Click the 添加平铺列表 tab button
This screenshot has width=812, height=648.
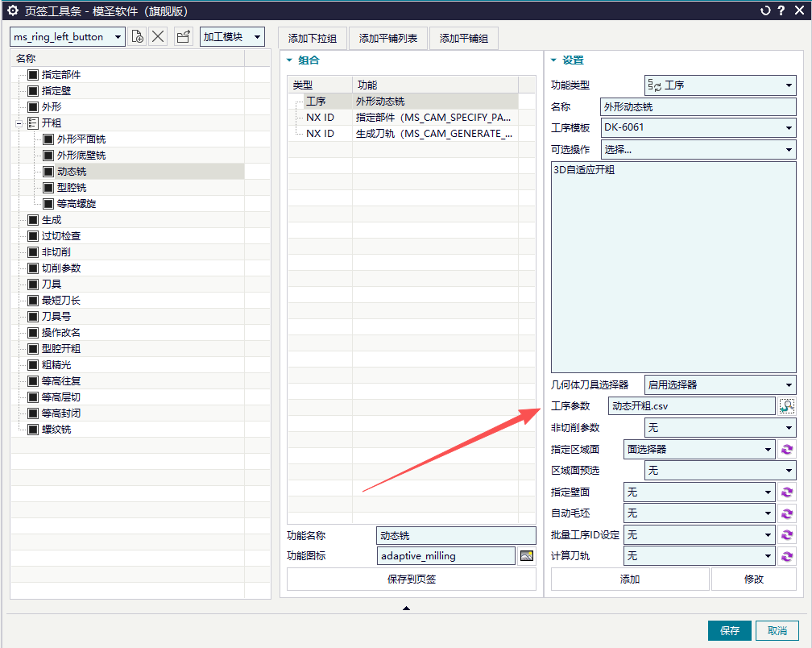click(x=388, y=39)
